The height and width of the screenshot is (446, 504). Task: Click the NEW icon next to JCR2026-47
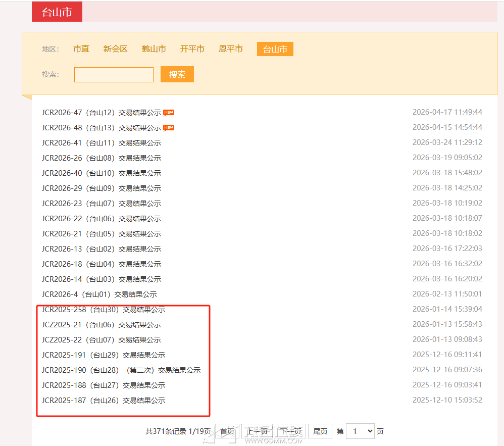pos(168,112)
